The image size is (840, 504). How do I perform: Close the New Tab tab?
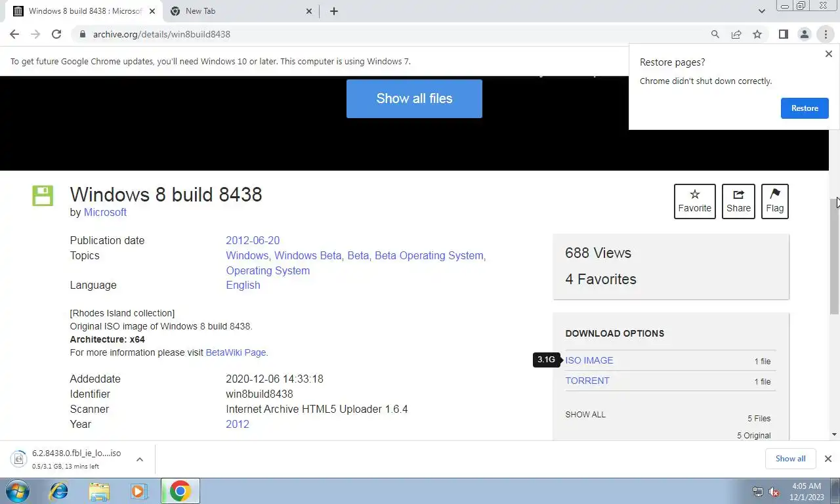[310, 11]
